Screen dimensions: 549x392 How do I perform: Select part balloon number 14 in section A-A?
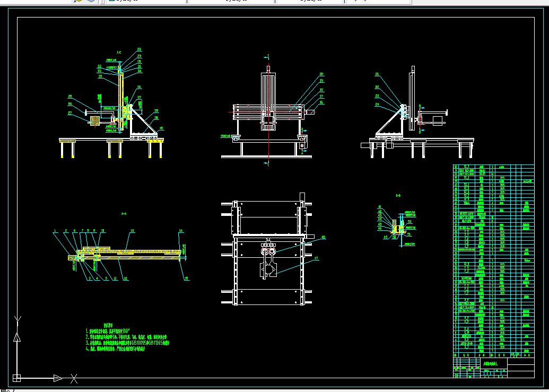click(x=181, y=231)
